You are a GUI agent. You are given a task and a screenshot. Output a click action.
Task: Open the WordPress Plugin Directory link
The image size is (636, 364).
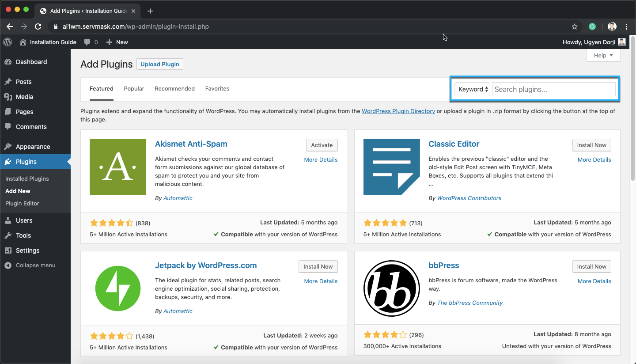[398, 111]
